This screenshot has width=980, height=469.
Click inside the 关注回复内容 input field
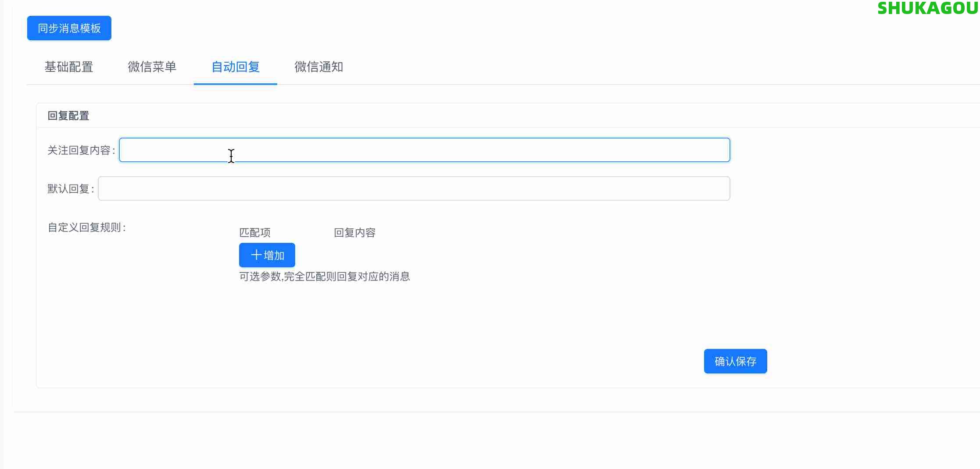coord(424,150)
